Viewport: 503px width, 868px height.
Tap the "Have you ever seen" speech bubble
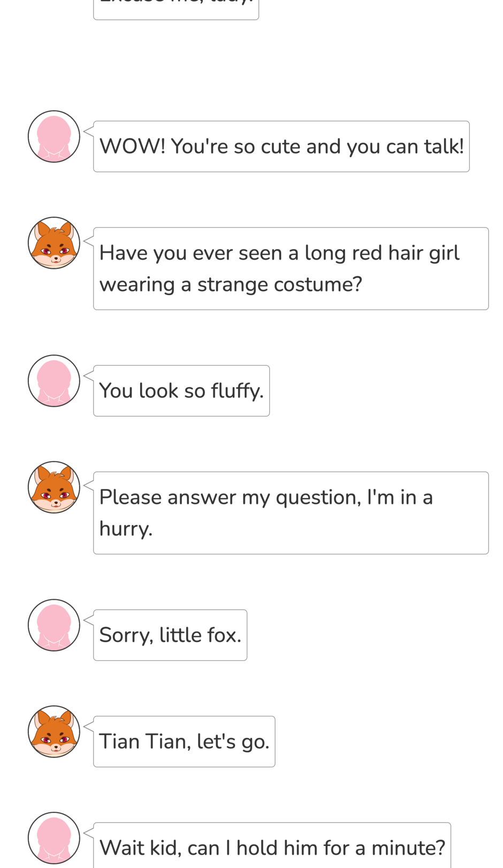click(291, 268)
